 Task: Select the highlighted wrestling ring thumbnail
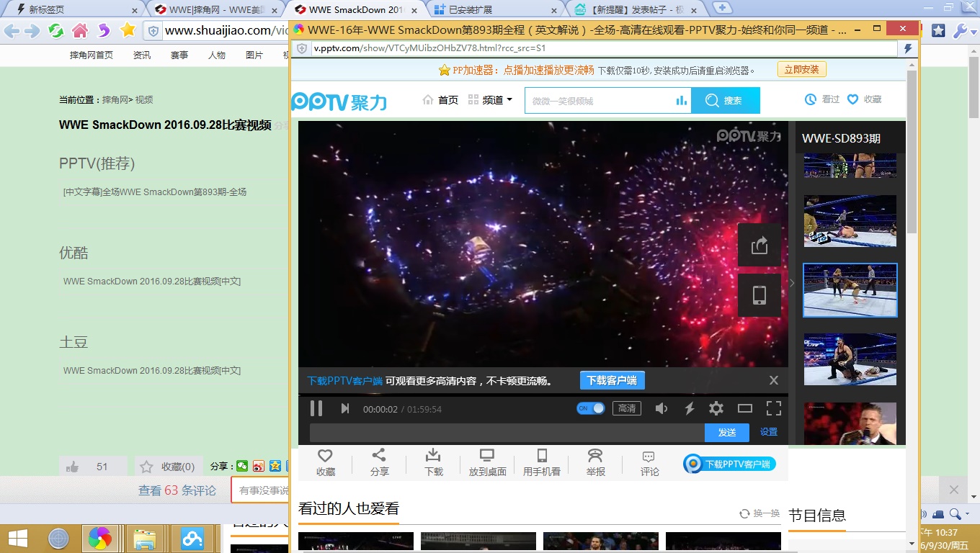pyautogui.click(x=850, y=290)
